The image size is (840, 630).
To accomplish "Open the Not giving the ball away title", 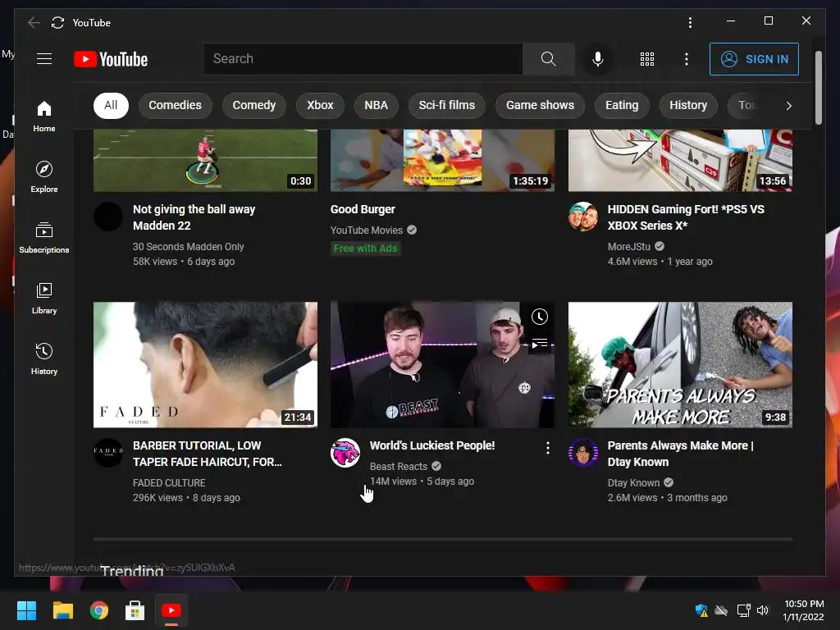I will (x=194, y=217).
